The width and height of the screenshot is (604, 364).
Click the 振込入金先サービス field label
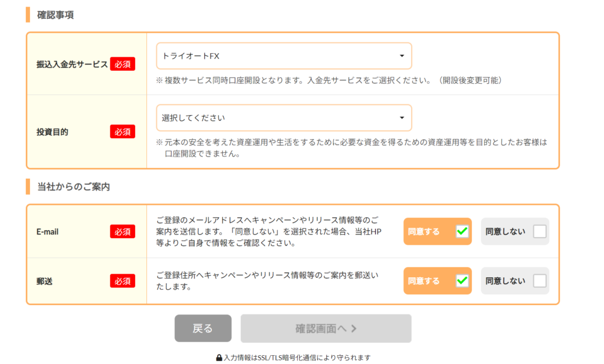[72, 64]
